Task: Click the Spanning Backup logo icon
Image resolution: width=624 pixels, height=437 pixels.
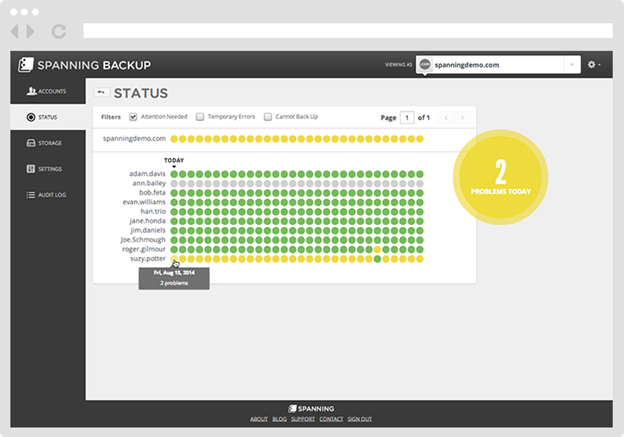Action: point(25,65)
